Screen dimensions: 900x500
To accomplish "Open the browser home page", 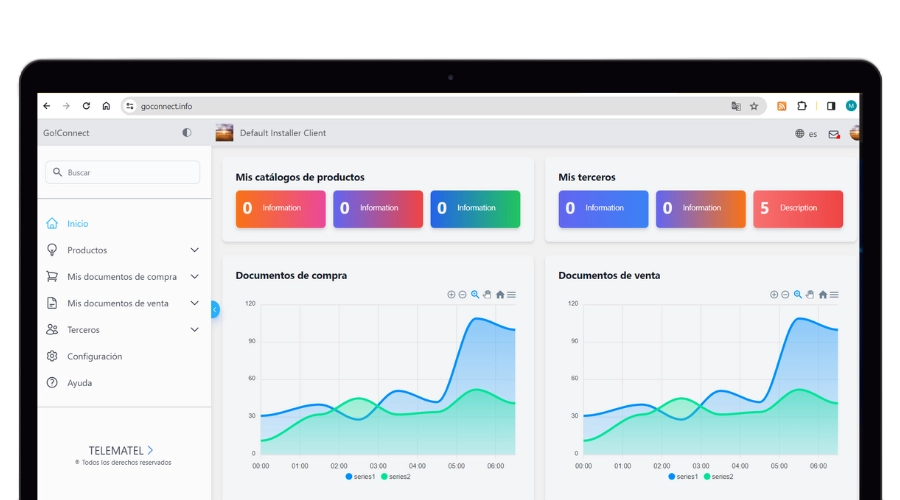I will pyautogui.click(x=106, y=106).
